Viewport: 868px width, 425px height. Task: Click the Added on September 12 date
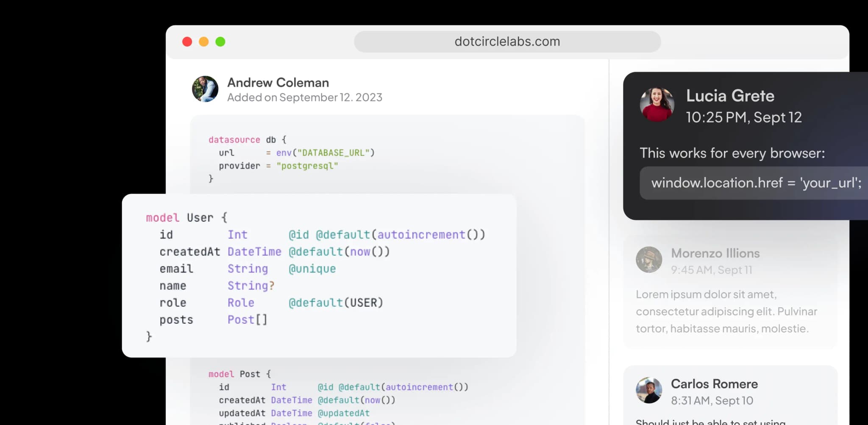coord(304,97)
